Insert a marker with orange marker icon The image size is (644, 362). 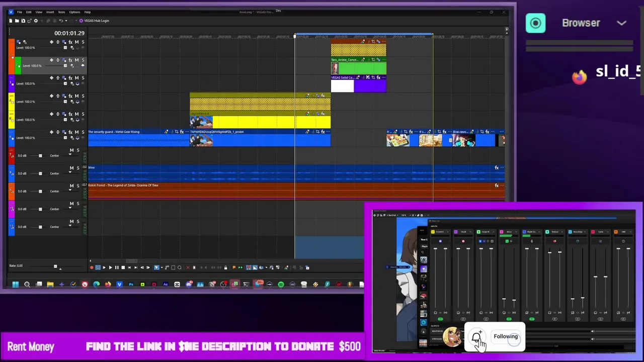[x=234, y=267]
